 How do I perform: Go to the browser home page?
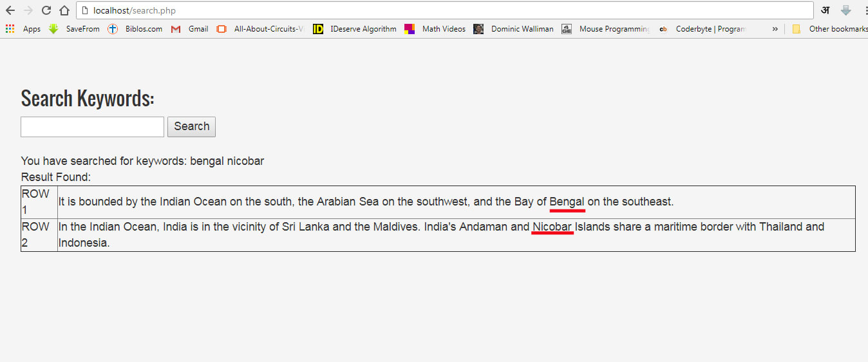pyautogui.click(x=64, y=10)
